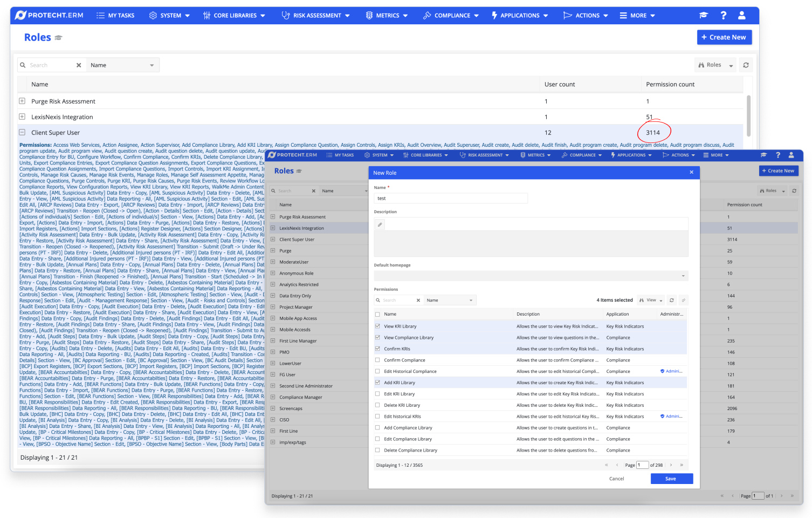Refresh the Roles list using the refresh icon
812x518 pixels.
click(746, 65)
